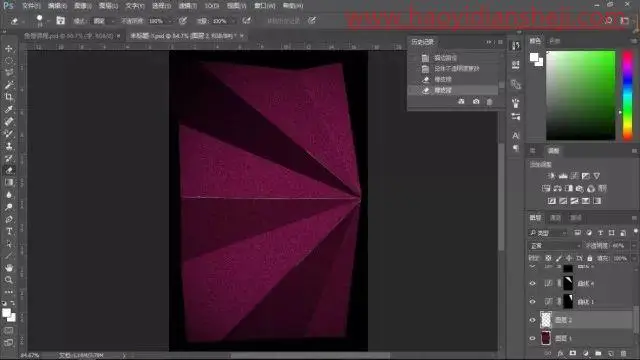Add layer mask at Layers panel bottom
Screen dimensions: 640x360
coord(573,353)
